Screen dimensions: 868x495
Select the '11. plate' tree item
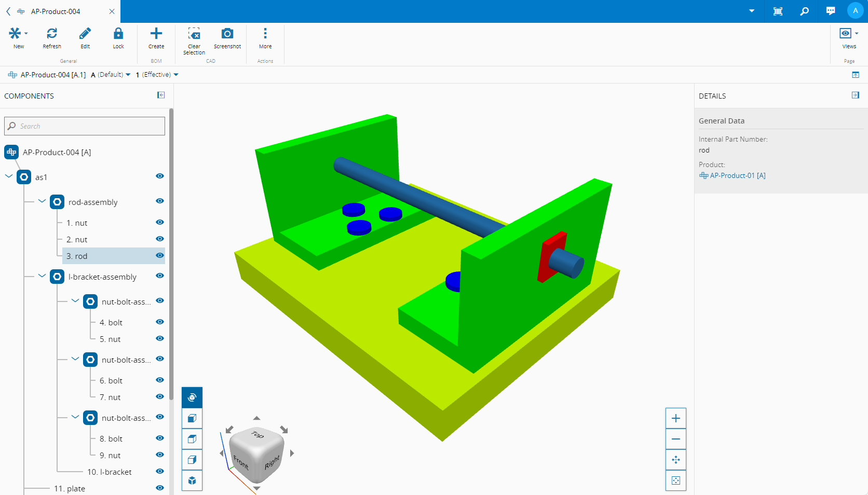click(70, 488)
